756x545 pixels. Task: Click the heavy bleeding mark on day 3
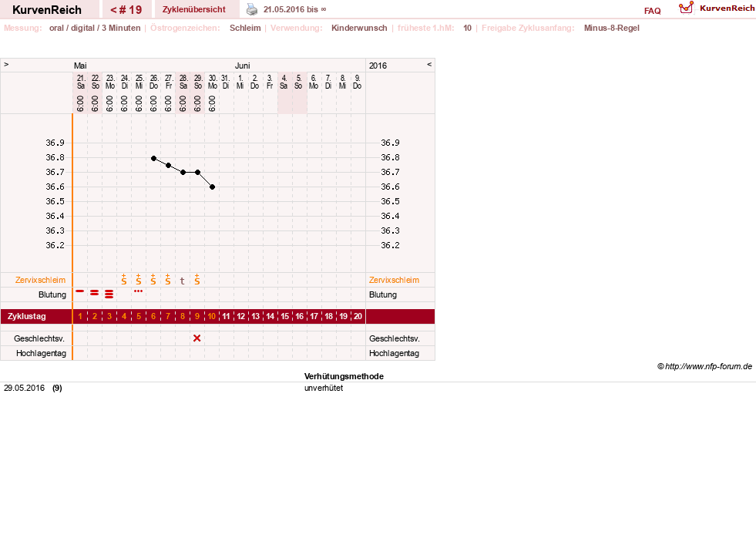(x=109, y=294)
